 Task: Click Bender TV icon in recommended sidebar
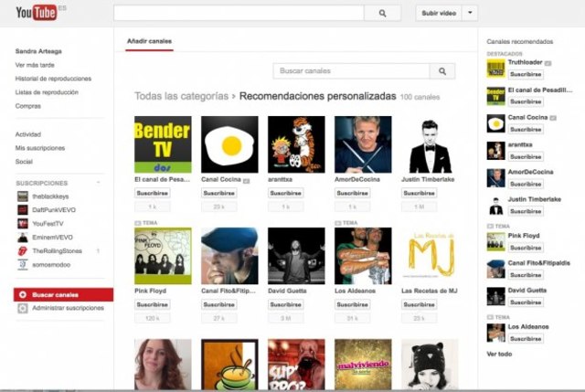pos(495,96)
